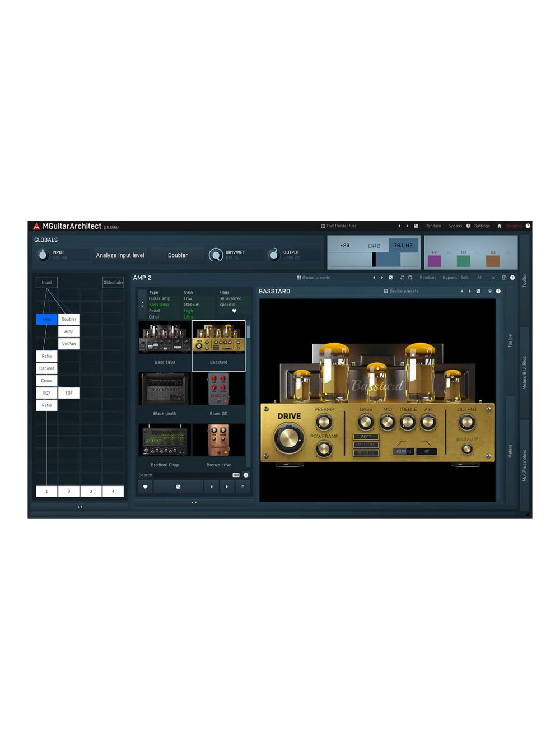This screenshot has height=739, width=560.
Task: Select the VolPan module in the grid
Action: (x=69, y=344)
